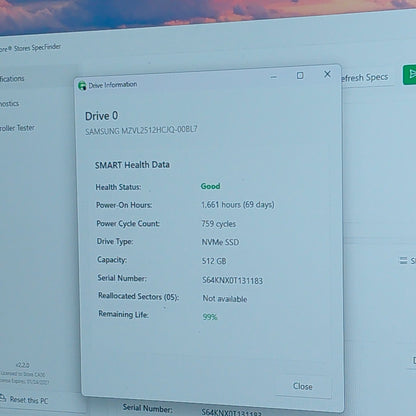
Task: Minimize the Drive Information dialog
Action: 274,77
